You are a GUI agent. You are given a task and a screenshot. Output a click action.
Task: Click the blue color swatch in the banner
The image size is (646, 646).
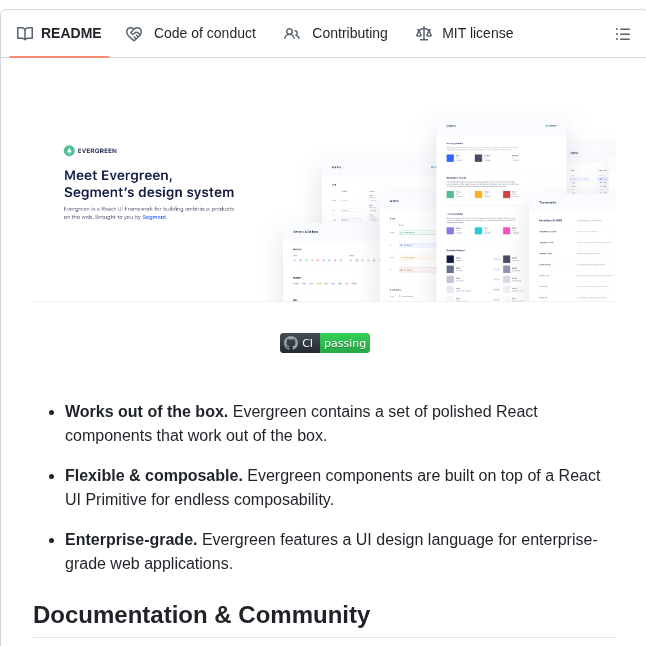tap(450, 158)
